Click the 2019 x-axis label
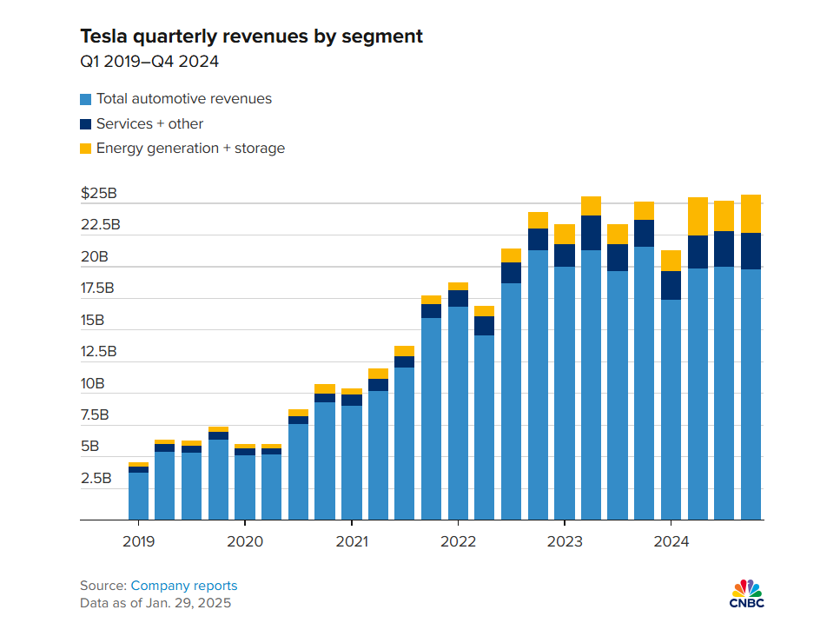840x623 pixels. [x=139, y=541]
